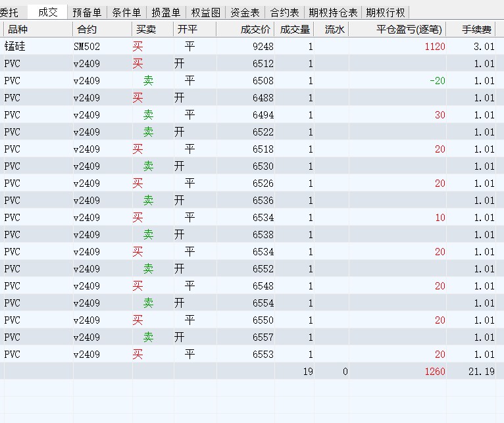
Task: Open the 合约表 tab
Action: [x=285, y=12]
